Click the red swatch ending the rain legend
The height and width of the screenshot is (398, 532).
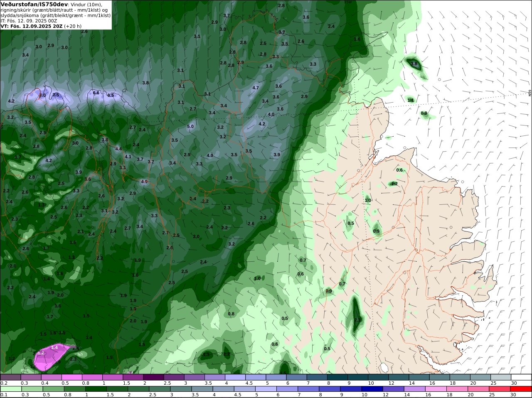(x=522, y=389)
